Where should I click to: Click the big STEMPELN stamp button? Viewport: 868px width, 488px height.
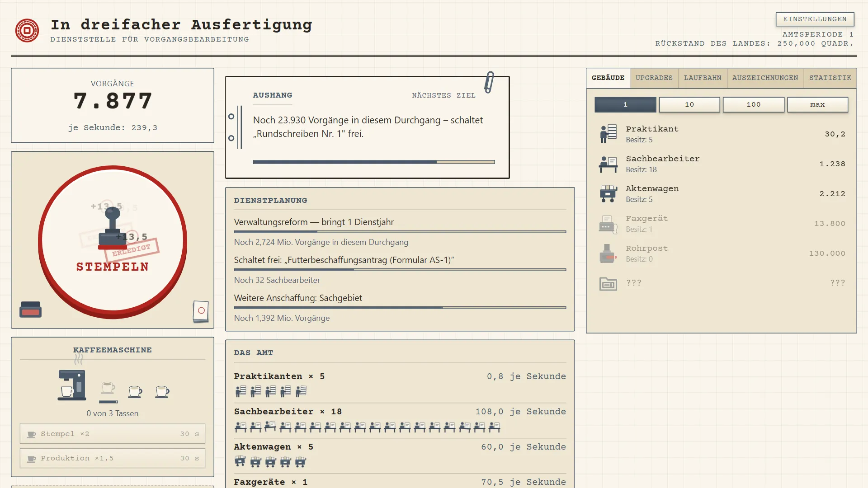[113, 242]
